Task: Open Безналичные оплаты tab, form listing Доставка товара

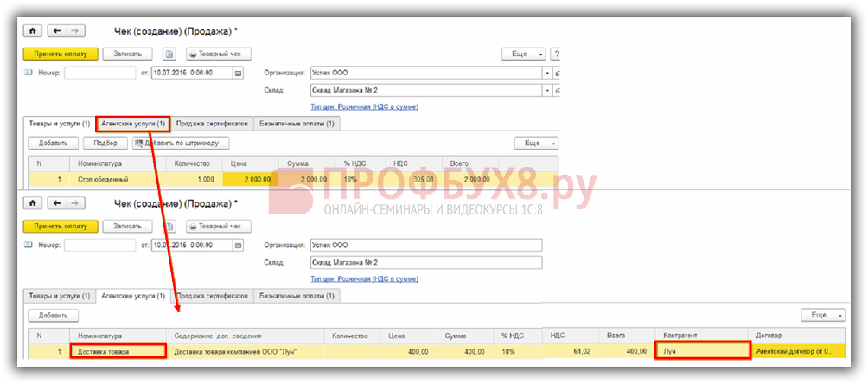Action: 297,296
